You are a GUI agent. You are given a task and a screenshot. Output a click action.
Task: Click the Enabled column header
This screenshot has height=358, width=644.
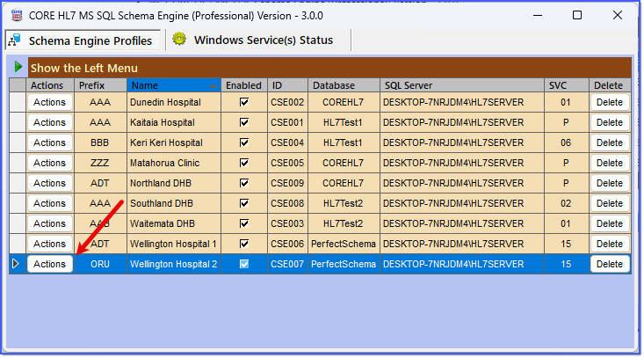click(244, 85)
